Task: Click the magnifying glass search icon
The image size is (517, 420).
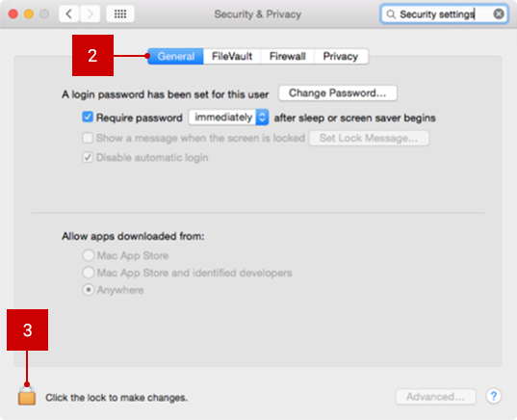Action: pos(391,14)
